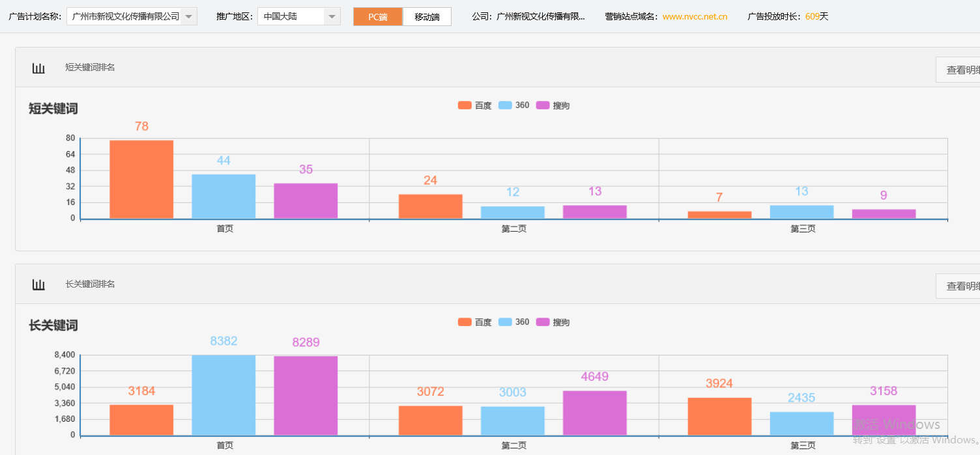
Task: Click the blue bar labeled 8382 in 长关键词 chart
Action: coord(223,394)
